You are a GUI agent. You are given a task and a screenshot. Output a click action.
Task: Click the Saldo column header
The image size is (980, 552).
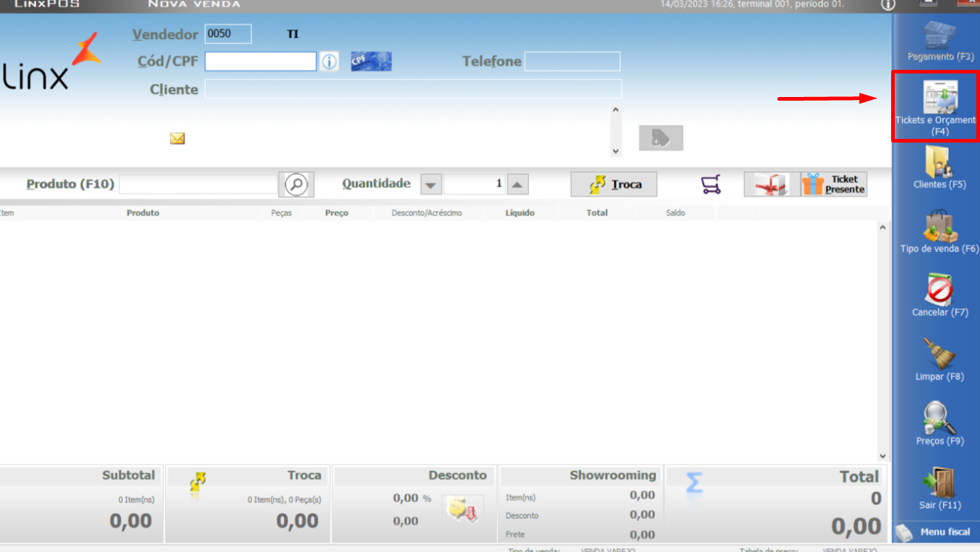[676, 213]
